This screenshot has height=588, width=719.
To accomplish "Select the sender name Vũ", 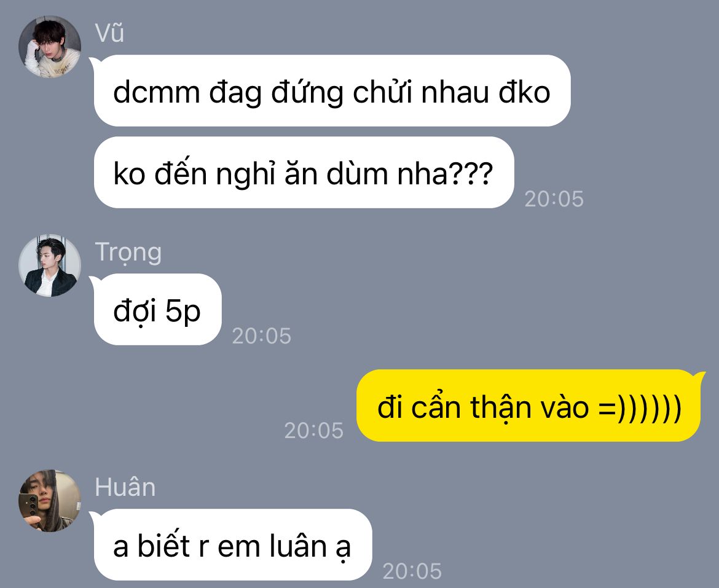I will (x=109, y=33).
